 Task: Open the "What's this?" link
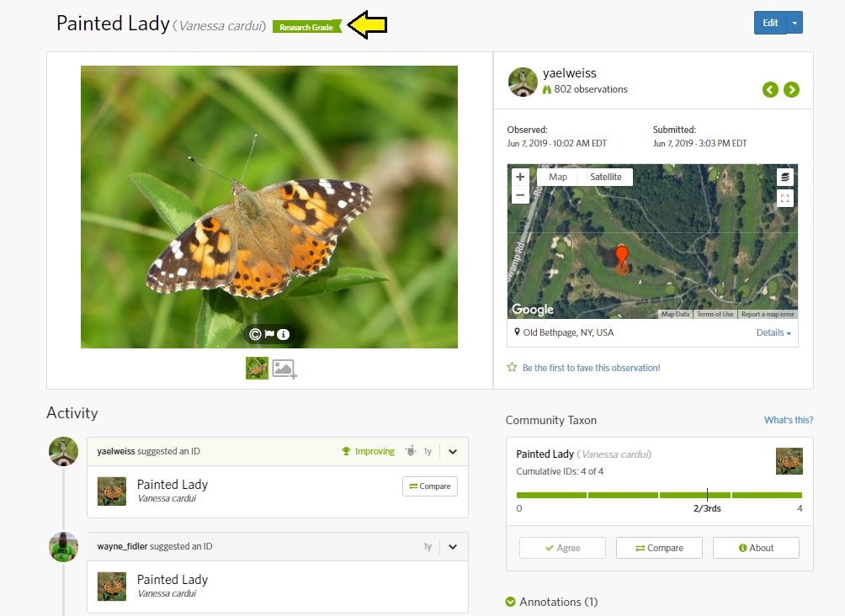789,420
